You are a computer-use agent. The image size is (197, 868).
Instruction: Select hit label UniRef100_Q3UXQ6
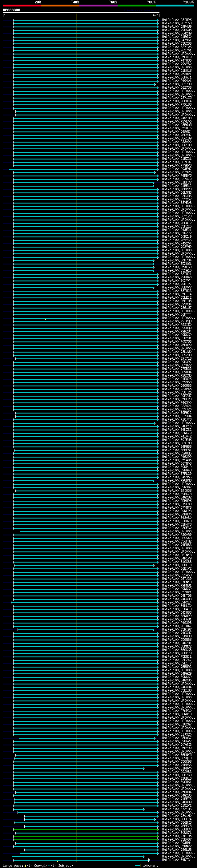[176, 43]
